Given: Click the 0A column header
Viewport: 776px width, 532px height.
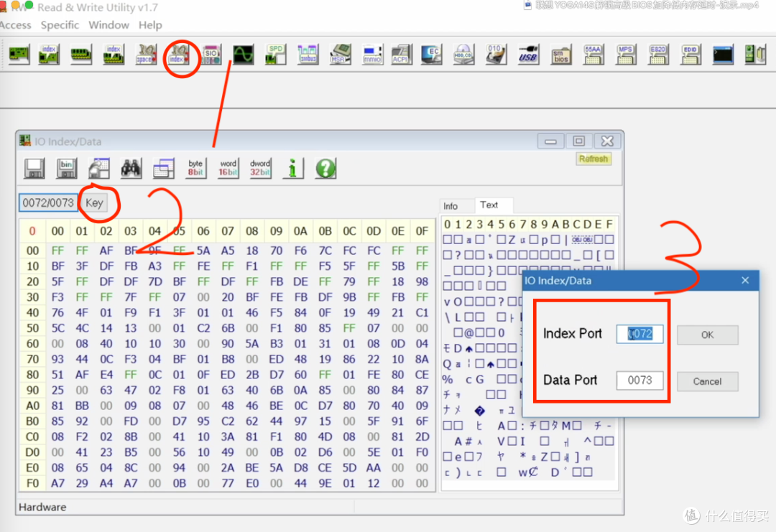Looking at the screenshot, I should pyautogui.click(x=300, y=231).
